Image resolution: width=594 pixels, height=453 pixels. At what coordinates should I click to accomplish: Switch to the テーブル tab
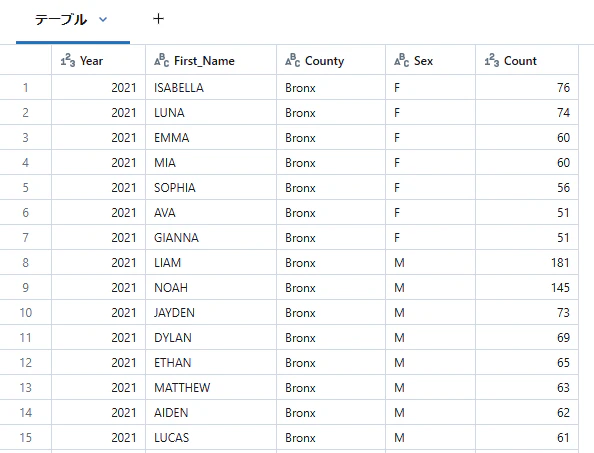click(x=61, y=19)
